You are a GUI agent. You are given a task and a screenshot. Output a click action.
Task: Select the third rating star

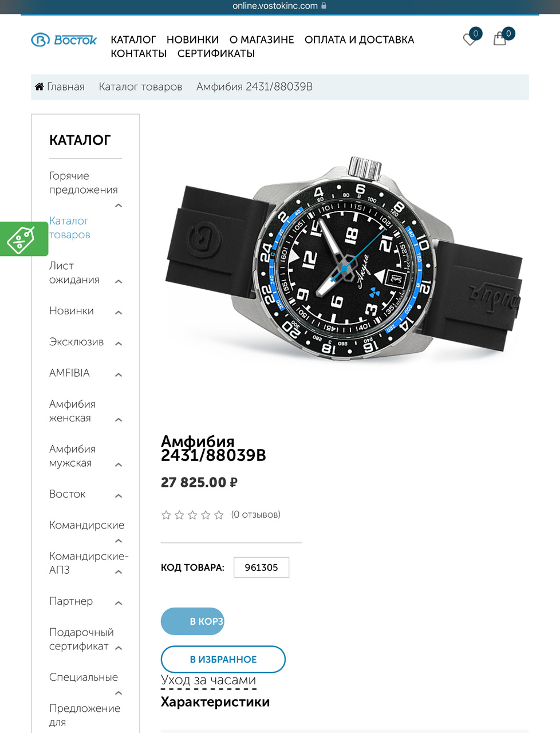pos(192,515)
